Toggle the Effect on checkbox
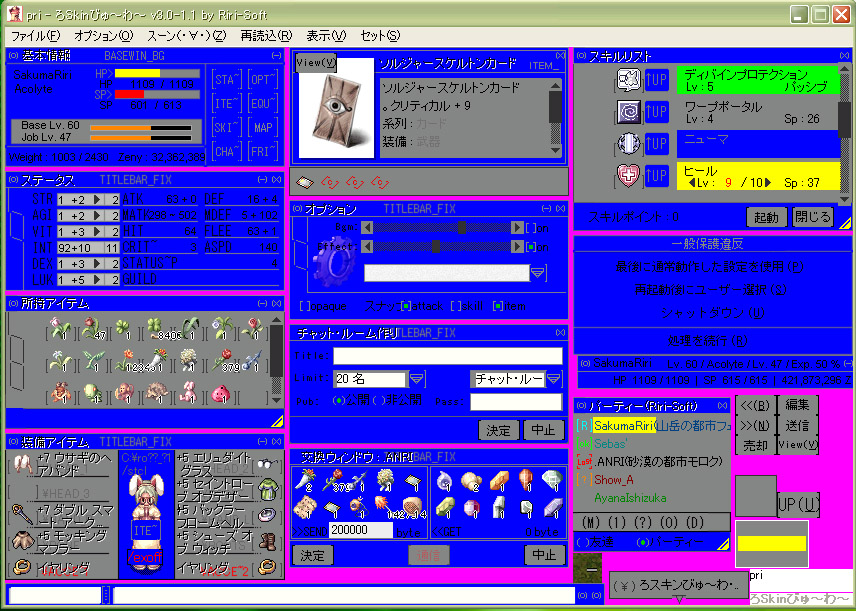856x611 pixels. (530, 247)
